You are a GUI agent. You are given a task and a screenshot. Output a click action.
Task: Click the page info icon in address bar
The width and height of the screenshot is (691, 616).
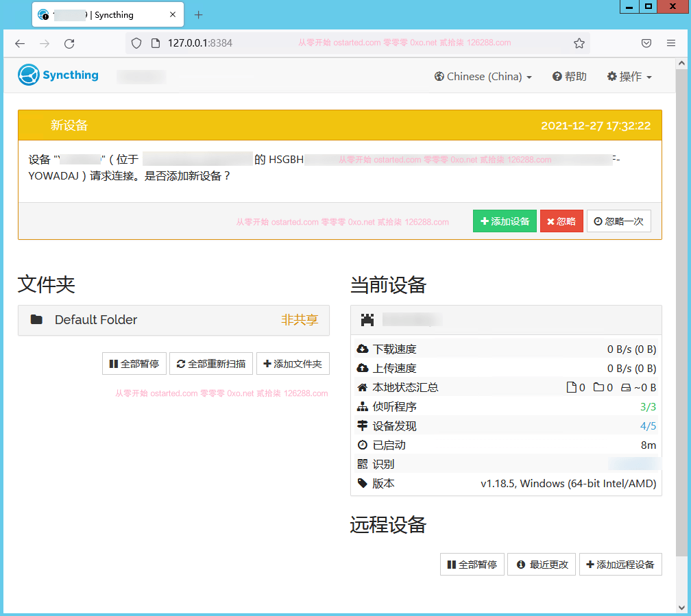[155, 43]
